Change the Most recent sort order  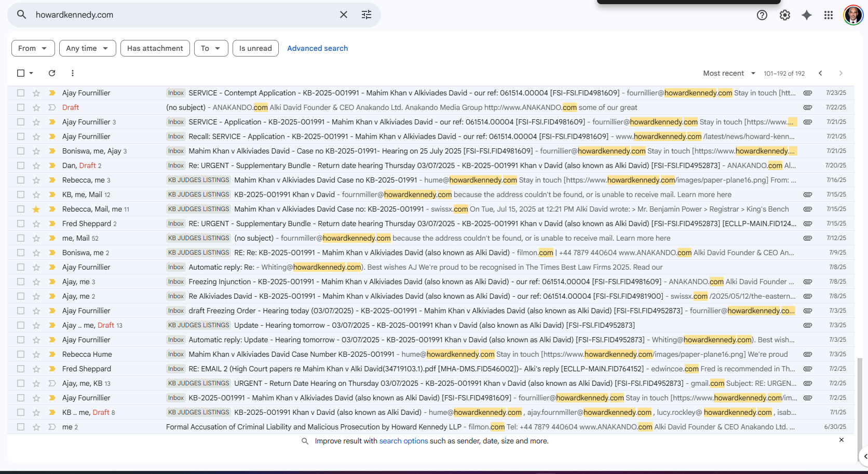[x=728, y=73]
